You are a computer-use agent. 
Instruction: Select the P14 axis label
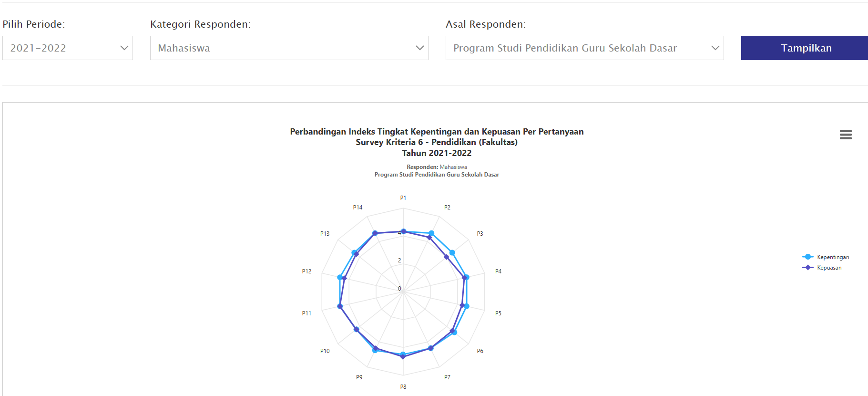(x=357, y=207)
